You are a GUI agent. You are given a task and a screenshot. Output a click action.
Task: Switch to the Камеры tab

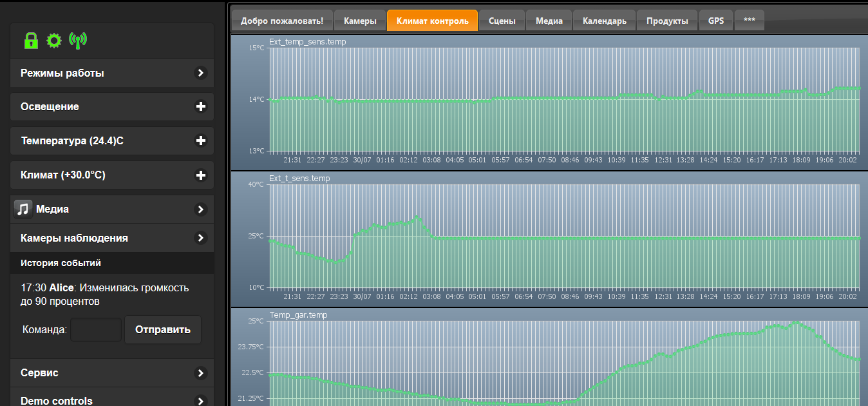(360, 21)
